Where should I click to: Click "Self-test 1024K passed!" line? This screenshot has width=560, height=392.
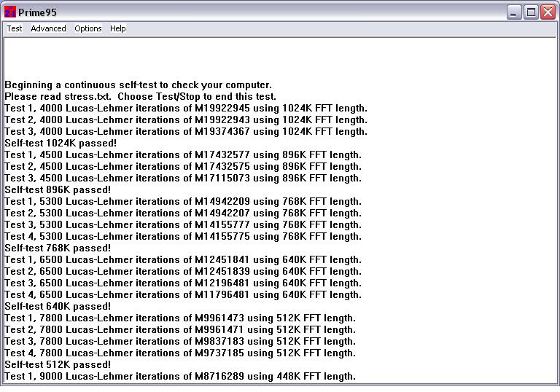(x=61, y=143)
